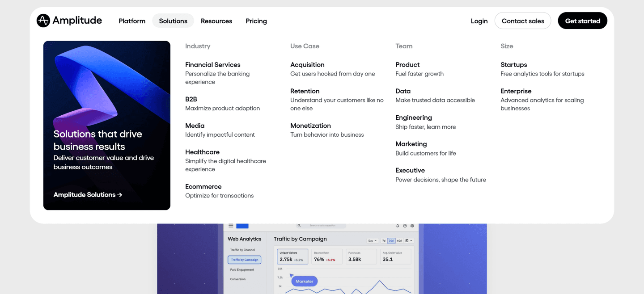
Task: Click the 'Search or ask a question' field
Action: point(322,226)
